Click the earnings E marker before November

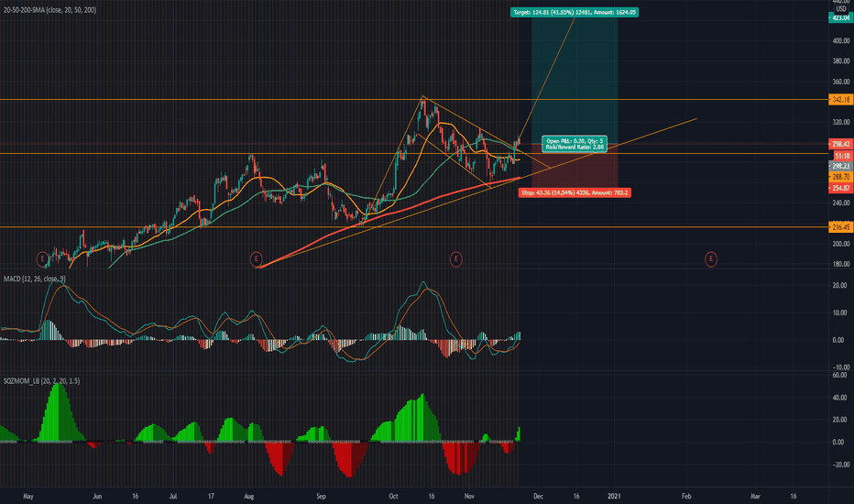[456, 259]
